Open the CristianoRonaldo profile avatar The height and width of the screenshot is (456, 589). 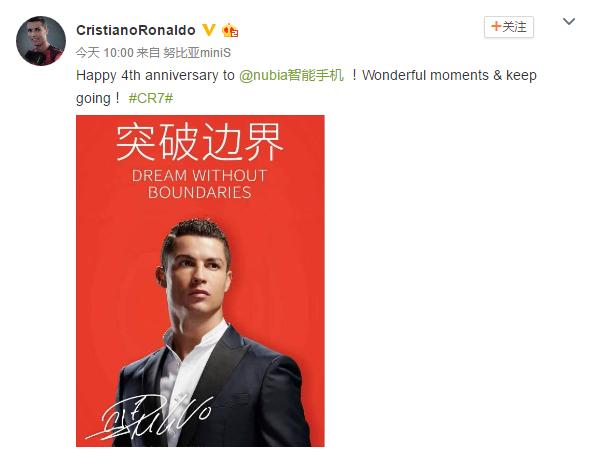click(x=41, y=41)
